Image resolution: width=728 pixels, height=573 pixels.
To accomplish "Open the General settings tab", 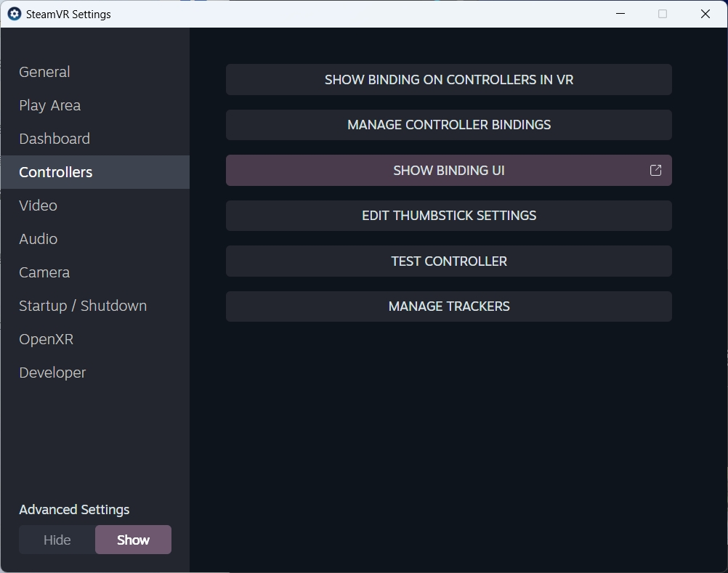I will pyautogui.click(x=44, y=72).
